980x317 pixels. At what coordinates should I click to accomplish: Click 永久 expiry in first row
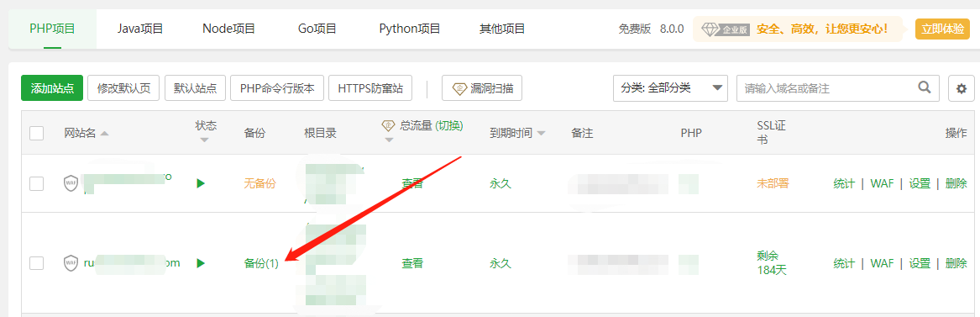tap(500, 183)
